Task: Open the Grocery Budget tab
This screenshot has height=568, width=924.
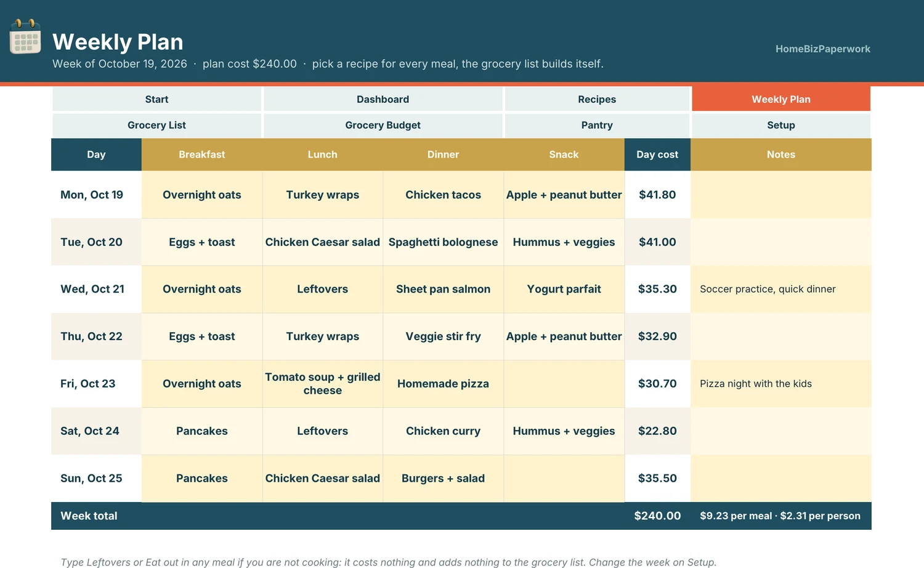Action: 383,125
